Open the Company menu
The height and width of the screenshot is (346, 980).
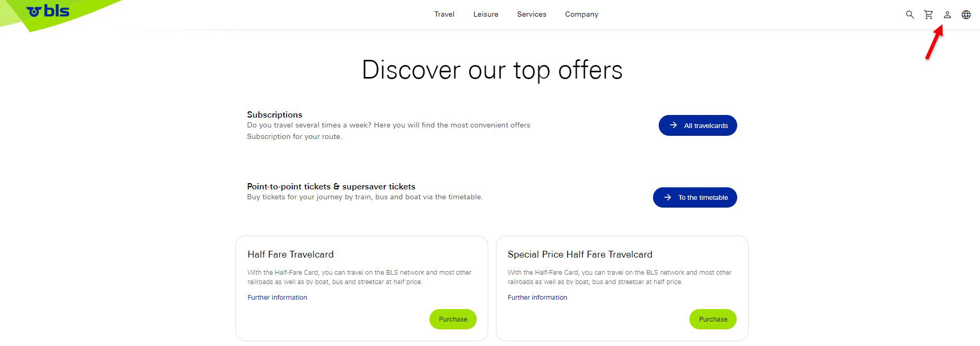coord(581,14)
